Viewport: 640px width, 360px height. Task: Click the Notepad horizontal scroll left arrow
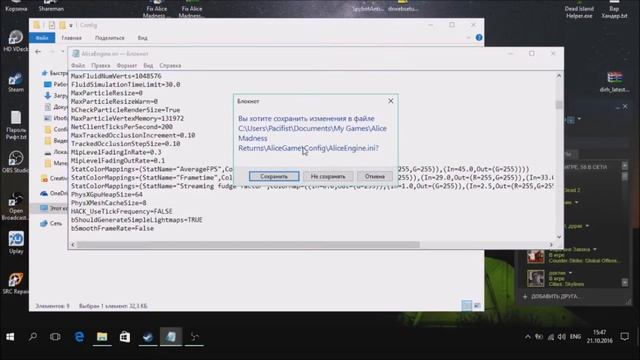[x=73, y=244]
